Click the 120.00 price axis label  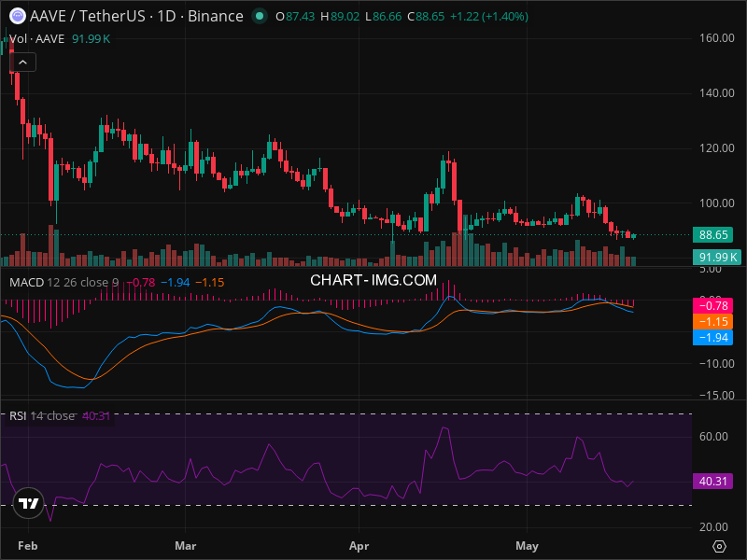(x=716, y=148)
